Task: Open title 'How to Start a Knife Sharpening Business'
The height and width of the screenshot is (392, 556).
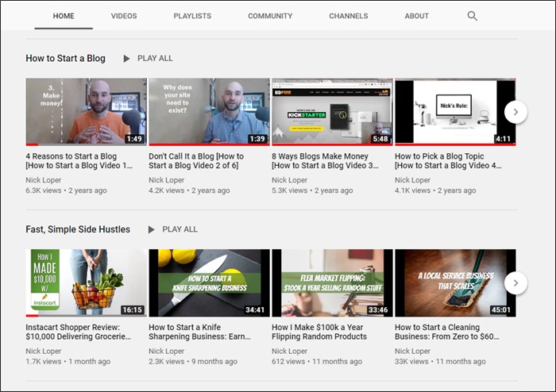Action: [x=199, y=332]
